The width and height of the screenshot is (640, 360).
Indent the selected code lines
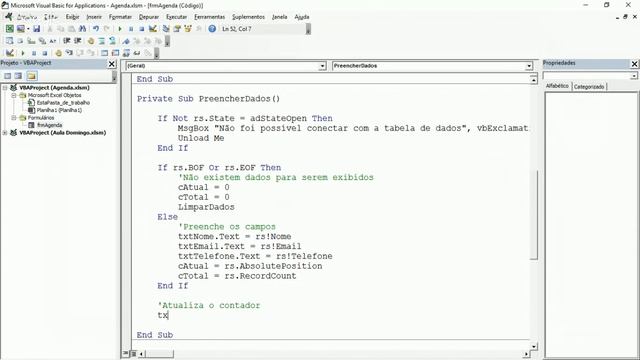pyautogui.click(x=67, y=41)
